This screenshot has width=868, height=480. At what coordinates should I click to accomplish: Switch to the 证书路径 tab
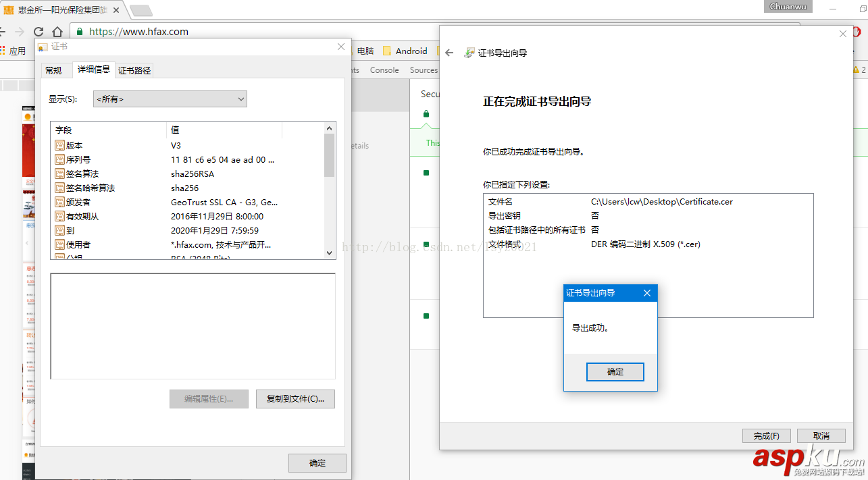133,70
